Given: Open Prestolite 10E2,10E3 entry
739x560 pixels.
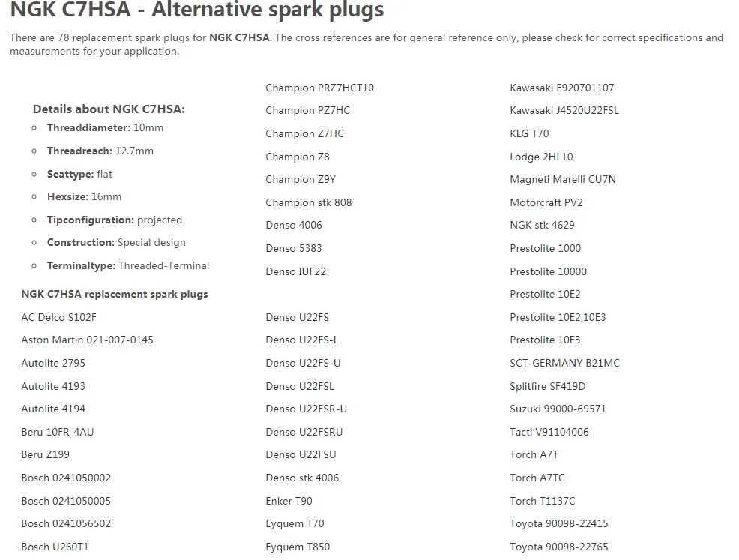Looking at the screenshot, I should click(558, 317).
